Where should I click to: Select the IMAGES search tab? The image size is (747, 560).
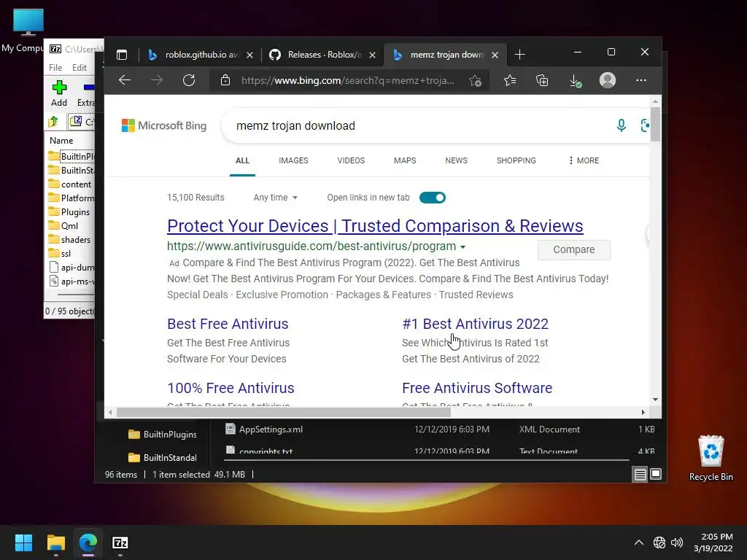coord(293,160)
